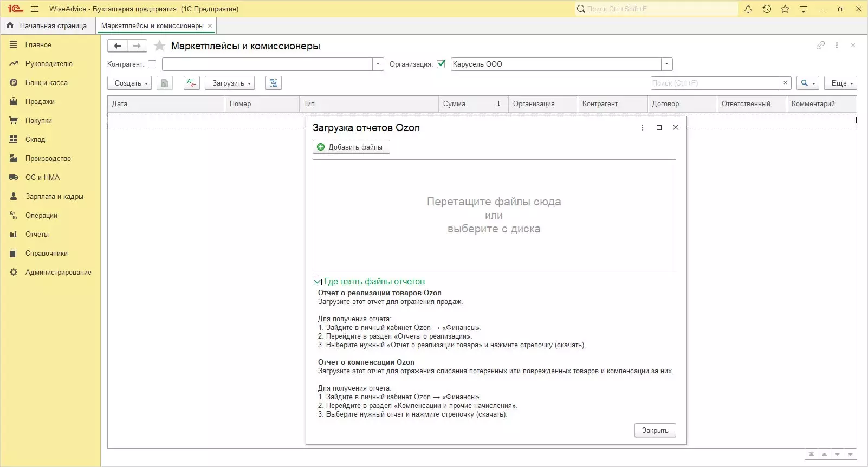Sort by the Тип column header
Viewport: 868px width, 467px height.
pyautogui.click(x=369, y=104)
